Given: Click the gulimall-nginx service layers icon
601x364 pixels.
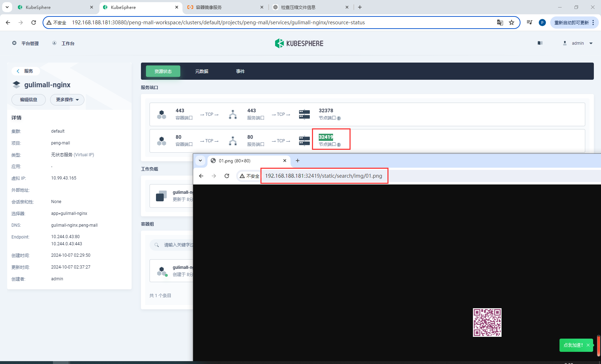Looking at the screenshot, I should [16, 85].
